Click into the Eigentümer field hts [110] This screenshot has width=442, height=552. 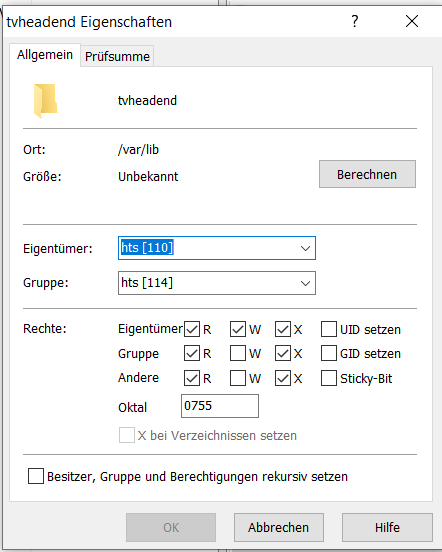click(x=217, y=248)
